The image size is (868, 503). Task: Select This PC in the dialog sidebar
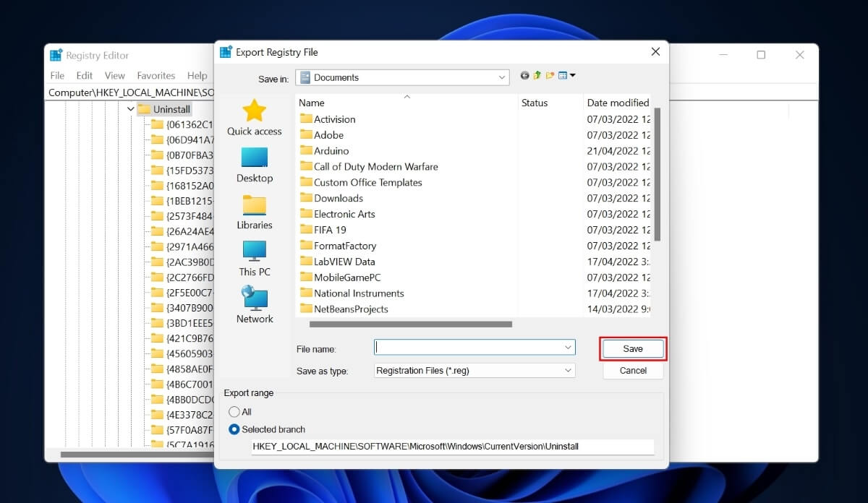tap(255, 259)
